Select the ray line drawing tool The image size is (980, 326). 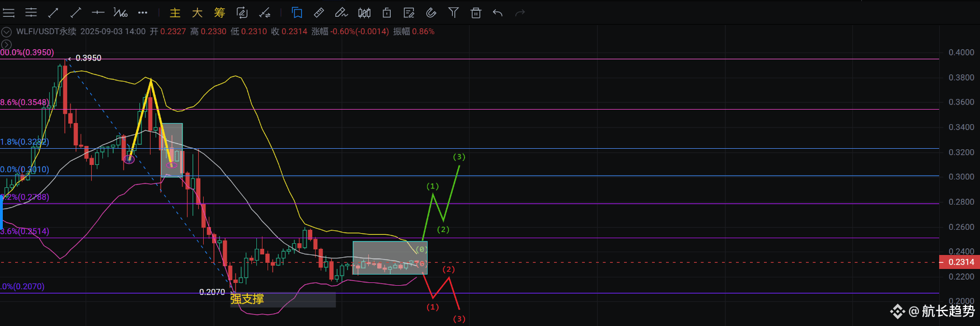point(76,12)
